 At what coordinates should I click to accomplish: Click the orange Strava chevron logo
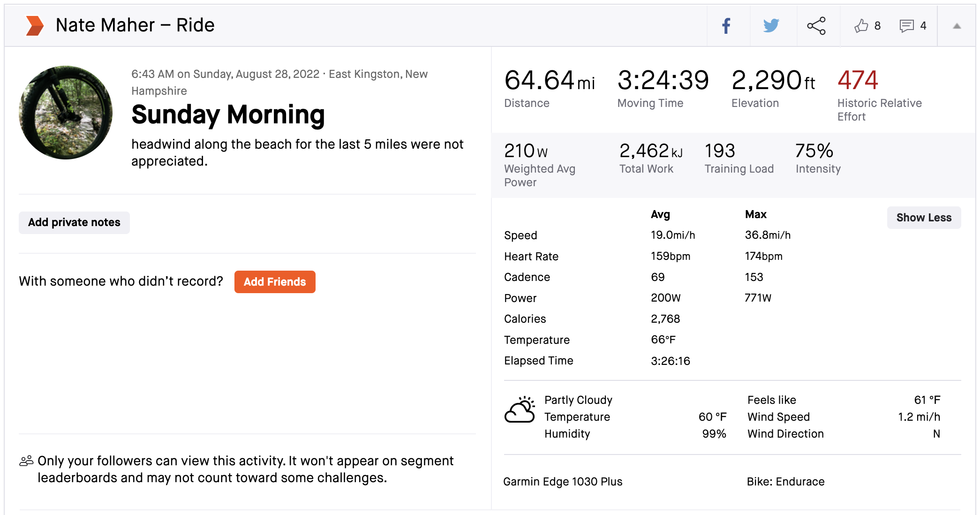(x=35, y=25)
